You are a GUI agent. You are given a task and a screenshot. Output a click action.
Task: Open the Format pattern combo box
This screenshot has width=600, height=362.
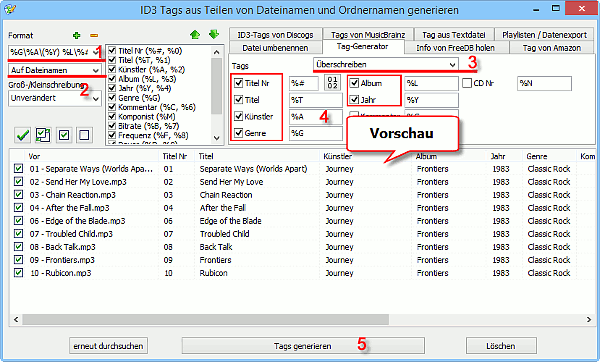click(54, 52)
